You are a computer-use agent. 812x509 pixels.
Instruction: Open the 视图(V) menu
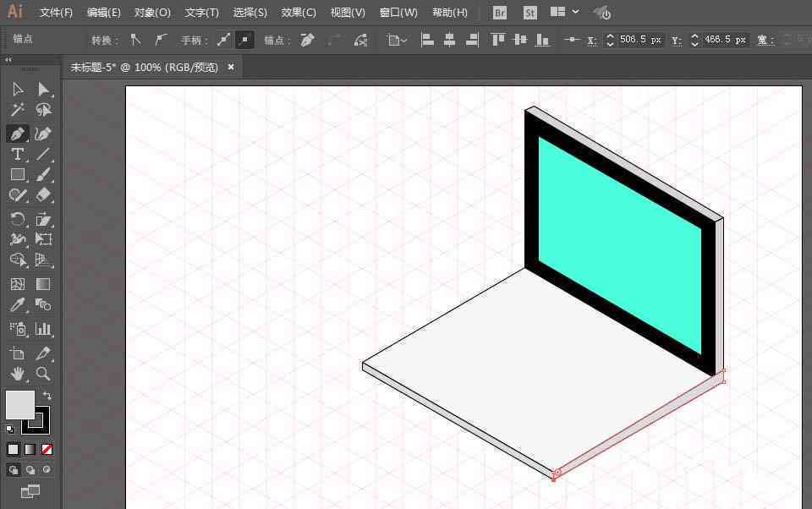(x=348, y=13)
